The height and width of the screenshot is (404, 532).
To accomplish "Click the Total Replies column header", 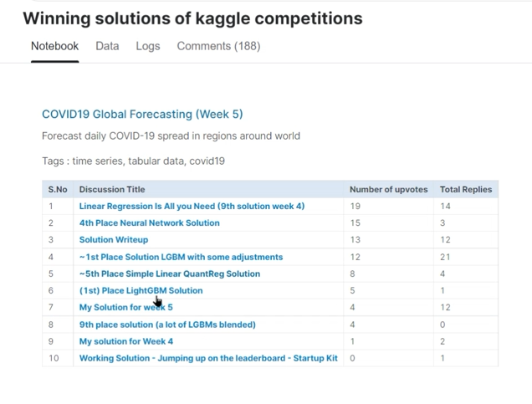I will pyautogui.click(x=466, y=189).
